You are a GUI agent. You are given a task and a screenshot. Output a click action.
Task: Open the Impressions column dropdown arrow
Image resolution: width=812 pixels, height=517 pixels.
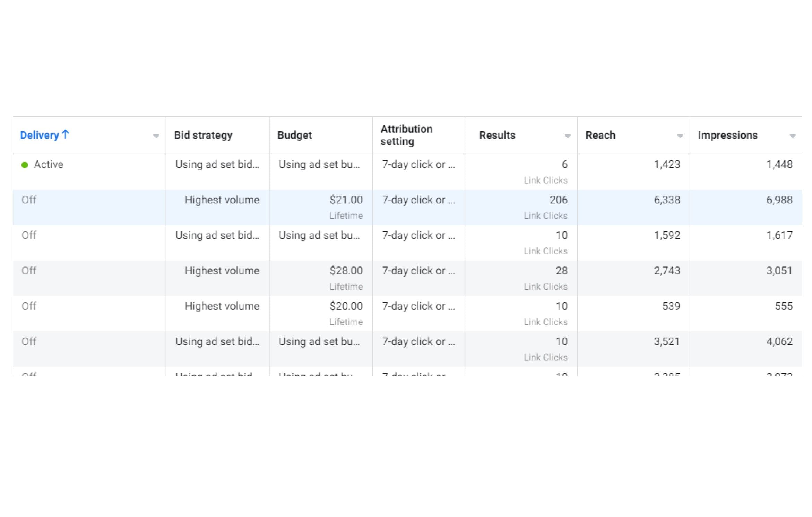click(793, 136)
